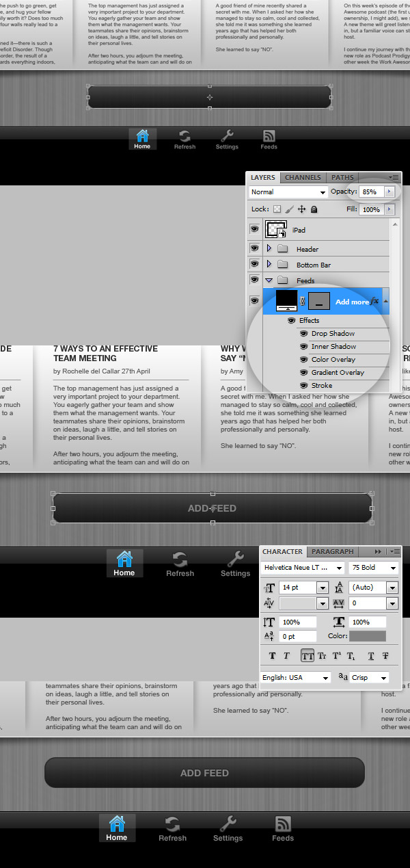410x868 pixels.
Task: Click the baseline shift 0 pt field
Action: [x=298, y=636]
